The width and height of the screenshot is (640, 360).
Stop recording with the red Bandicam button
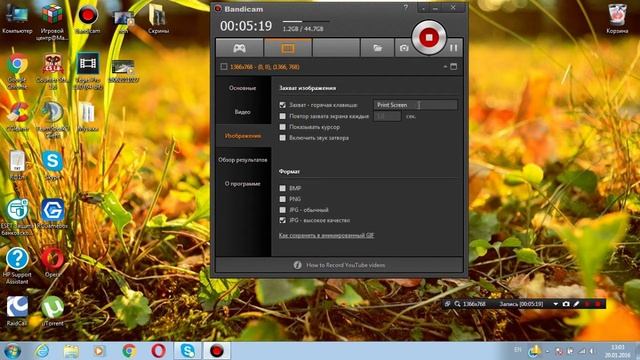coord(428,37)
